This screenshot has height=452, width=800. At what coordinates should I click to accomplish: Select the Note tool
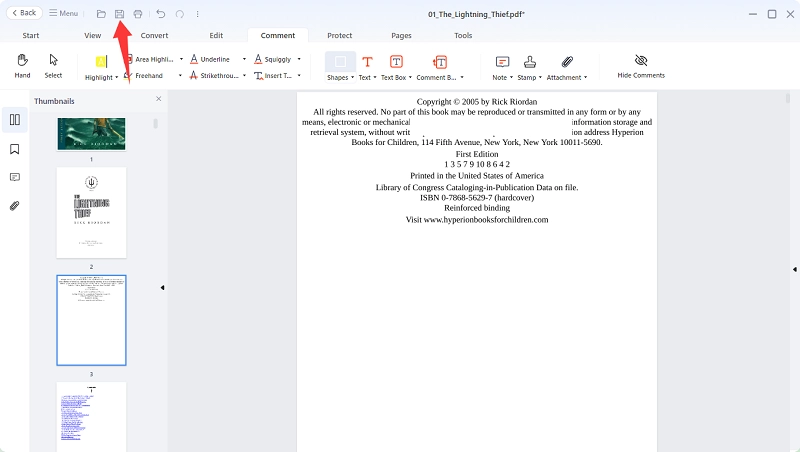click(x=502, y=62)
